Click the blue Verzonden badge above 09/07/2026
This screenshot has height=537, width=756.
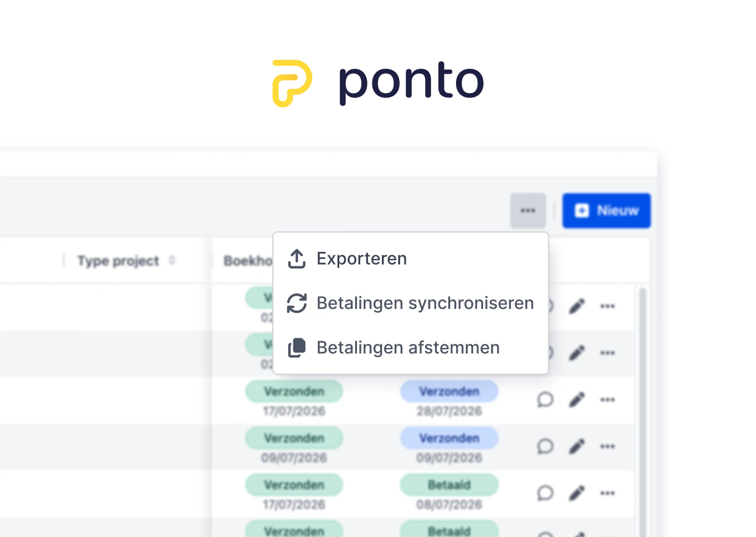pyautogui.click(x=449, y=438)
